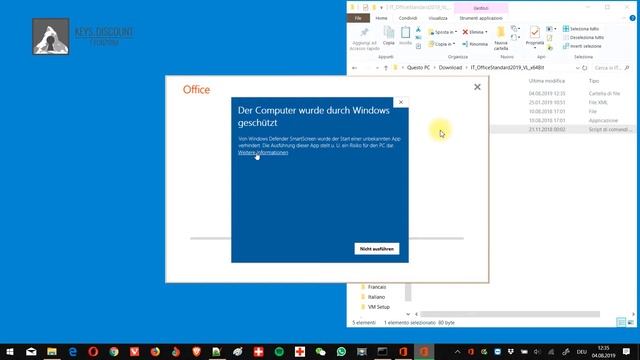Launch Firefox from taskbar
Image resolution: width=640 pixels, height=360 pixels.
point(155,351)
